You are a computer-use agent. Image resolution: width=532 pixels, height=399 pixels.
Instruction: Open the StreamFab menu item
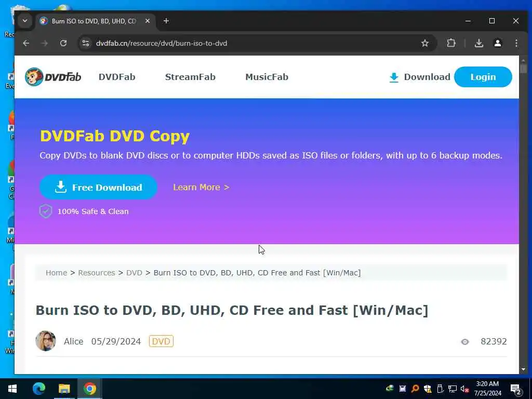click(190, 77)
